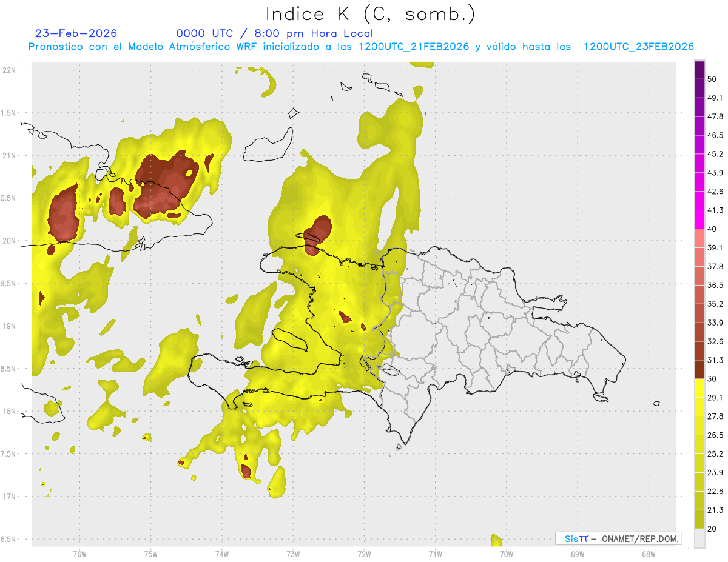Click the "Pronóstico con el Modelo Atmósferico WRF" line

tap(361, 47)
